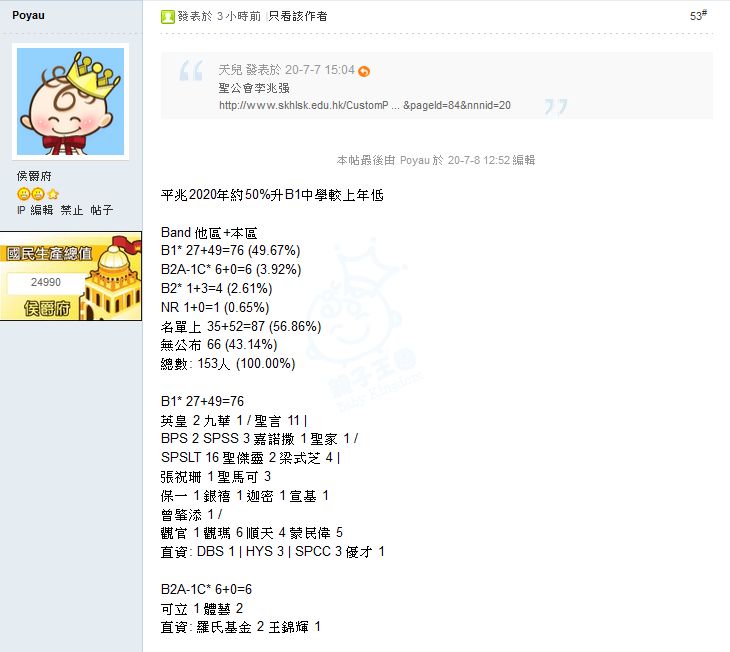Viewport: 730px width, 652px height.
Task: Click the closing quotation mark graphic
Action: pos(556,107)
